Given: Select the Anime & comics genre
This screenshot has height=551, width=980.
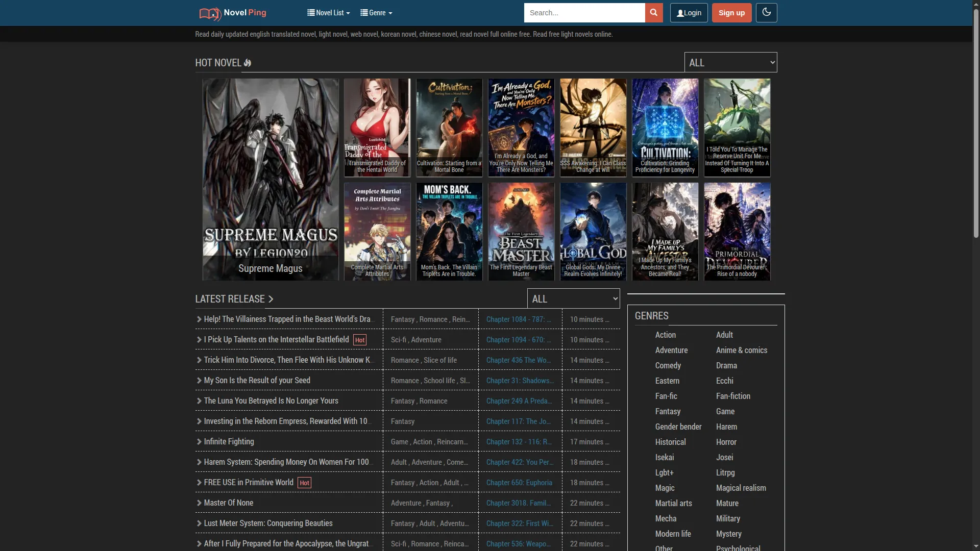Looking at the screenshot, I should (x=741, y=350).
